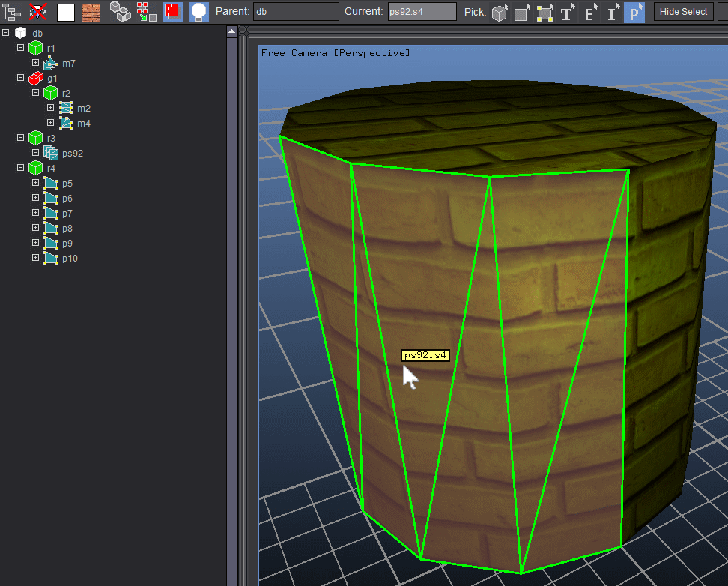Click the green cube icon of r1
The image size is (728, 586).
click(x=36, y=48)
